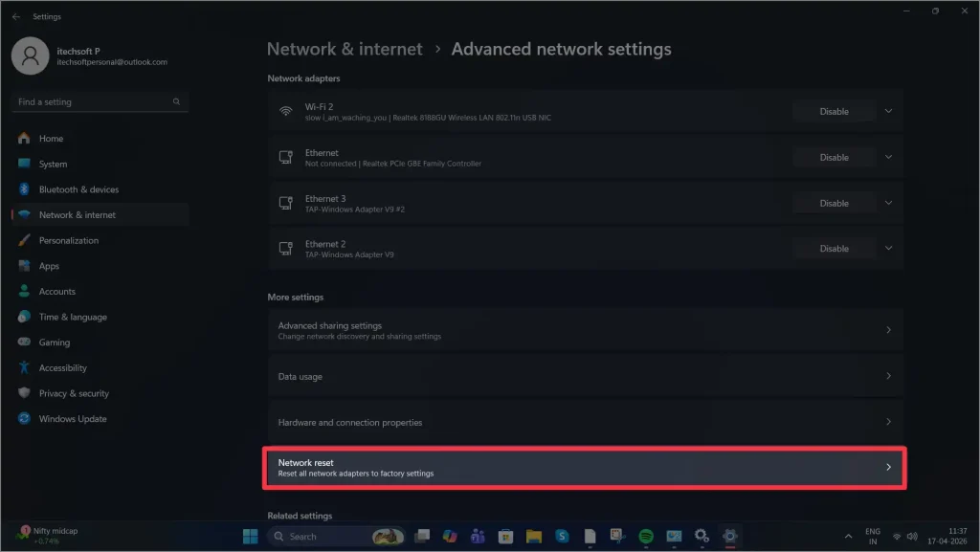This screenshot has height=552, width=980.
Task: Open Skype from the taskbar
Action: click(x=562, y=537)
